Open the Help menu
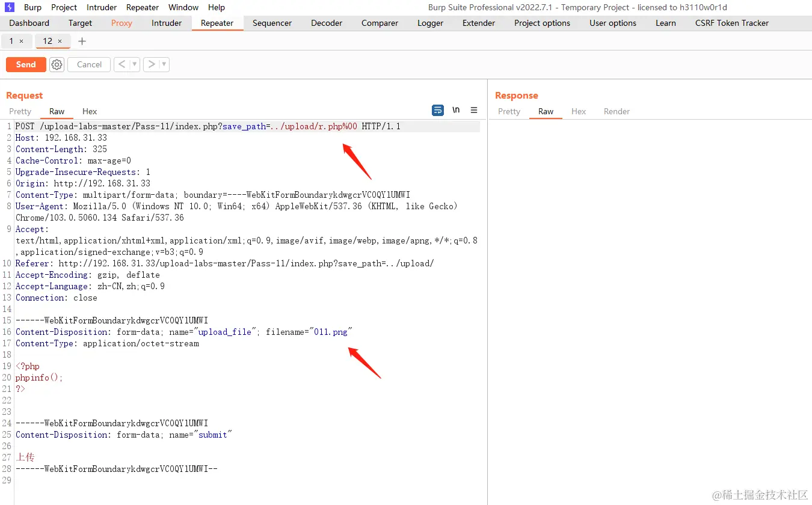 [217, 7]
